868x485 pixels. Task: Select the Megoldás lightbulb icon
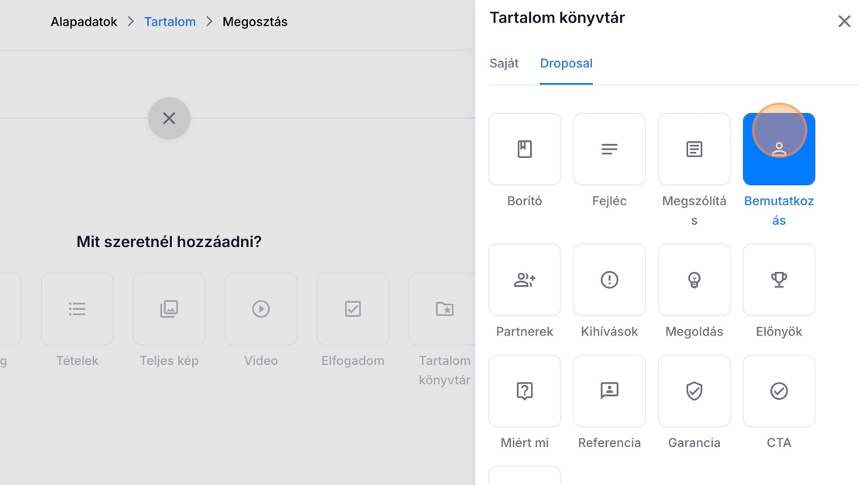(694, 280)
